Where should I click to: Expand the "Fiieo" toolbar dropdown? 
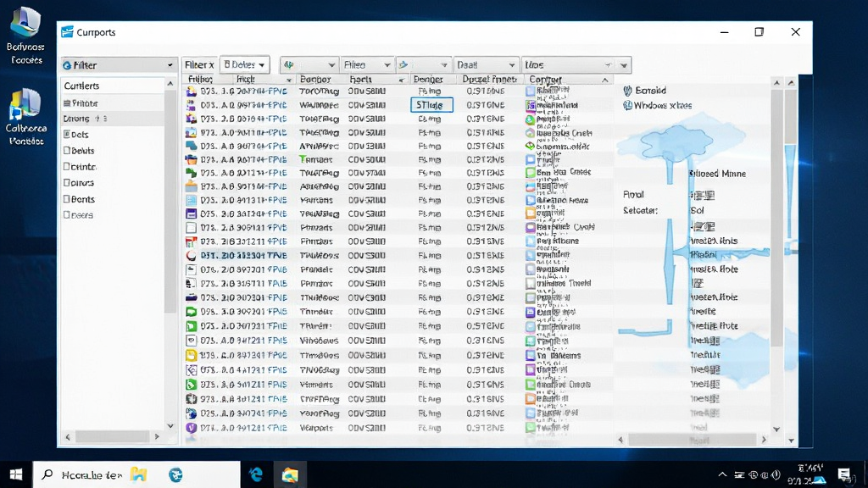click(366, 64)
